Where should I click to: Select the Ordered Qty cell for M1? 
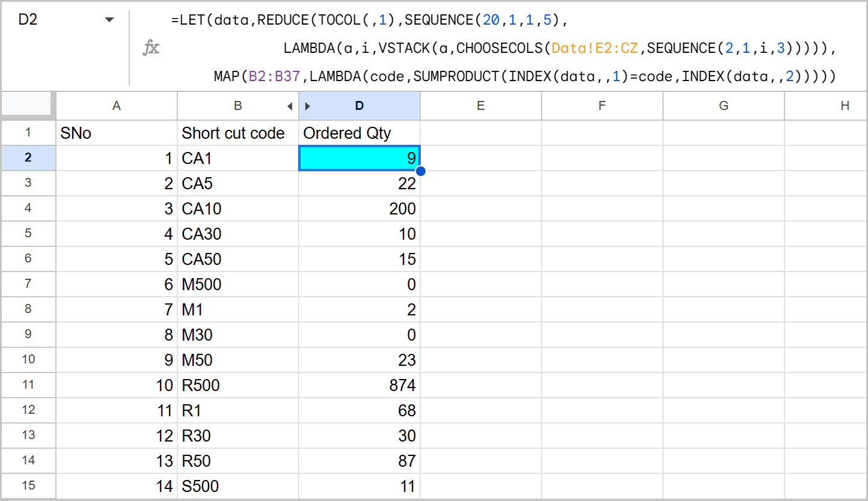click(359, 309)
